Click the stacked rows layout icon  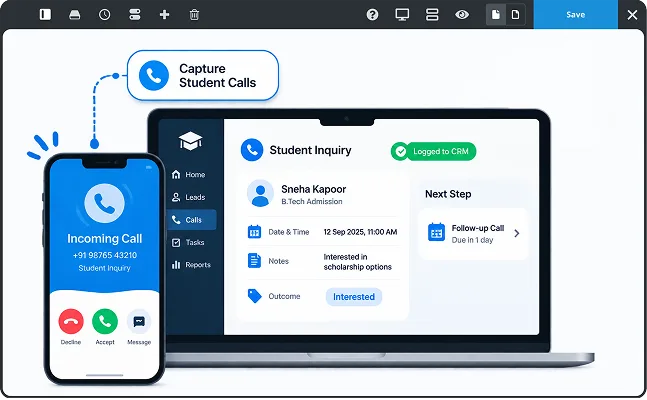pyautogui.click(x=432, y=14)
